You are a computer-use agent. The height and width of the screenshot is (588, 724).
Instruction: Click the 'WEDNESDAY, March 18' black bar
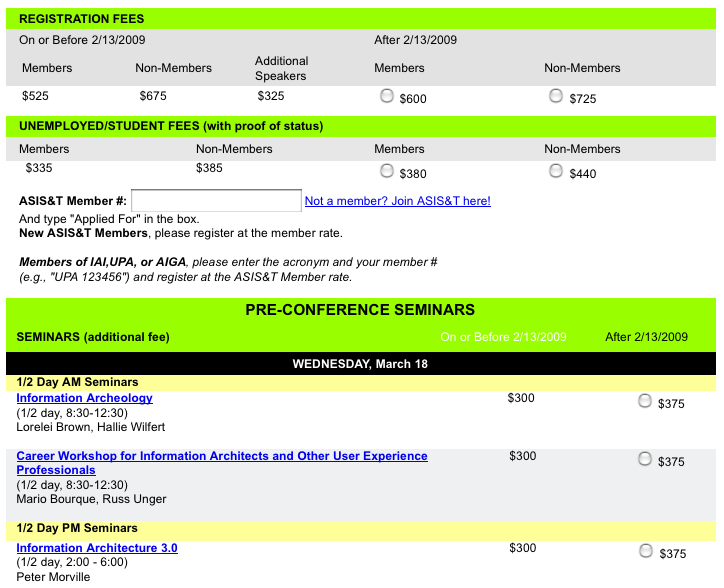(360, 364)
